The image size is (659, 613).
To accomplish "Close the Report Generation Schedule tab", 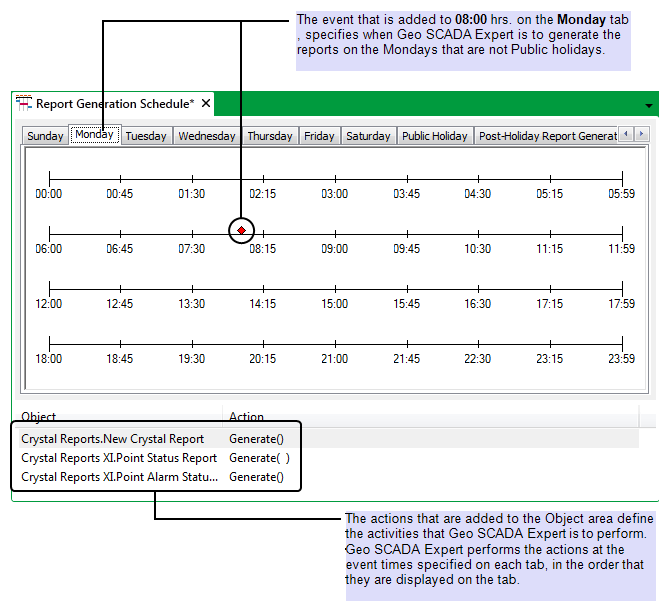I will pos(206,103).
